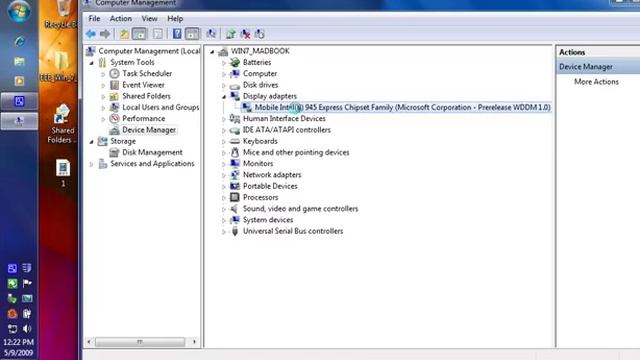Click the Uninstall device icon with red X
Image resolution: width=640 pixels, height=360 pixels.
point(245,34)
